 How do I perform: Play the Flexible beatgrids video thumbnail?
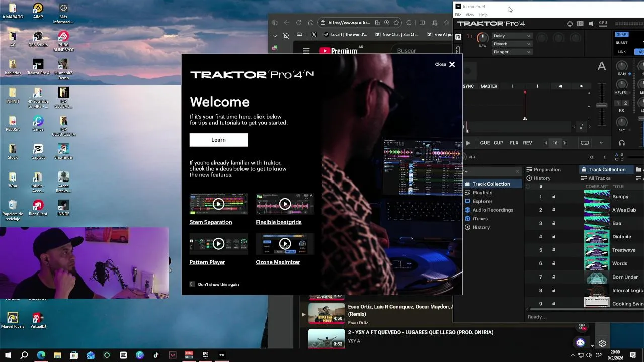(285, 204)
